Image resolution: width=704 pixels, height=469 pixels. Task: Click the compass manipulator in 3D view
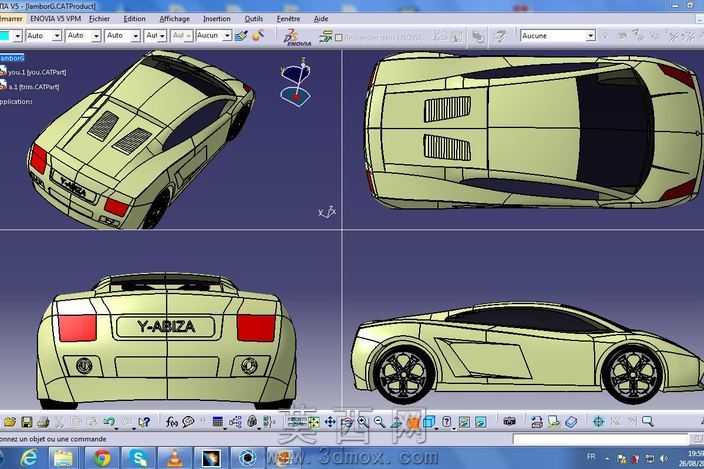(296, 82)
